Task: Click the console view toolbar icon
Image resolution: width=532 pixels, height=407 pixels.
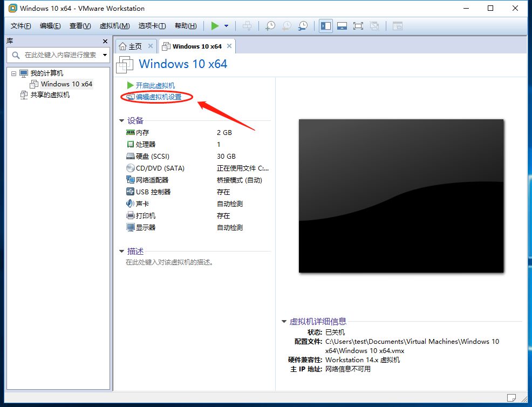Action: coord(397,26)
